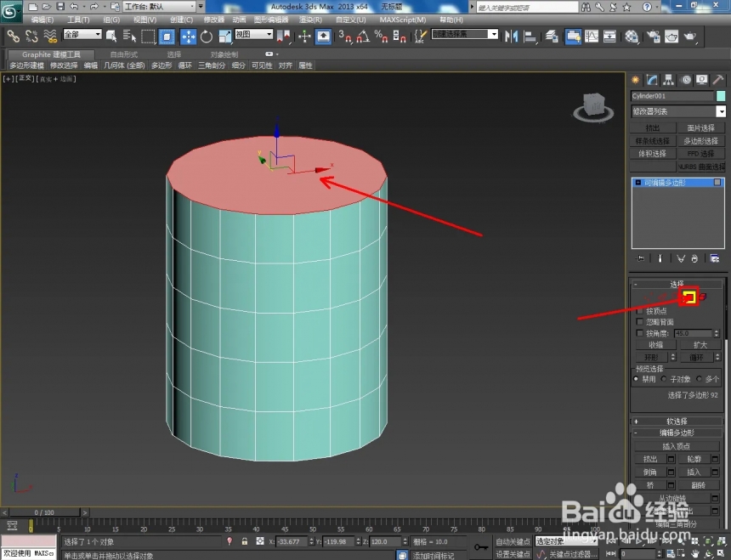Open Select by Name list
731x560 pixels.
[129, 36]
